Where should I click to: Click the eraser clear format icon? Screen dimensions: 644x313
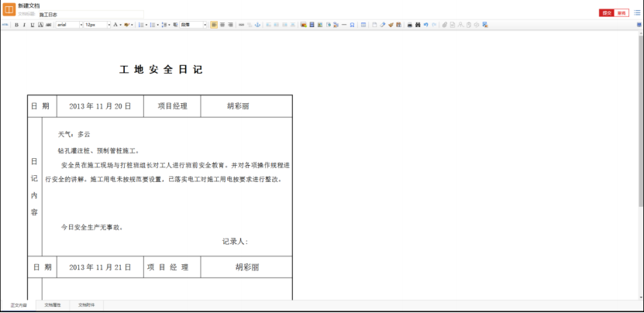click(383, 25)
